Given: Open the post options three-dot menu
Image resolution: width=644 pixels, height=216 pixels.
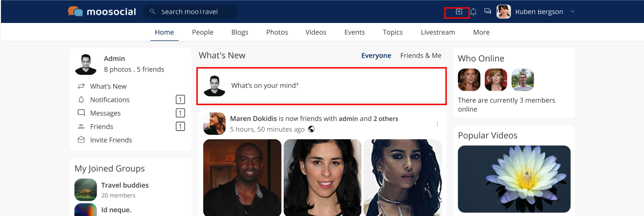Looking at the screenshot, I should pyautogui.click(x=437, y=124).
